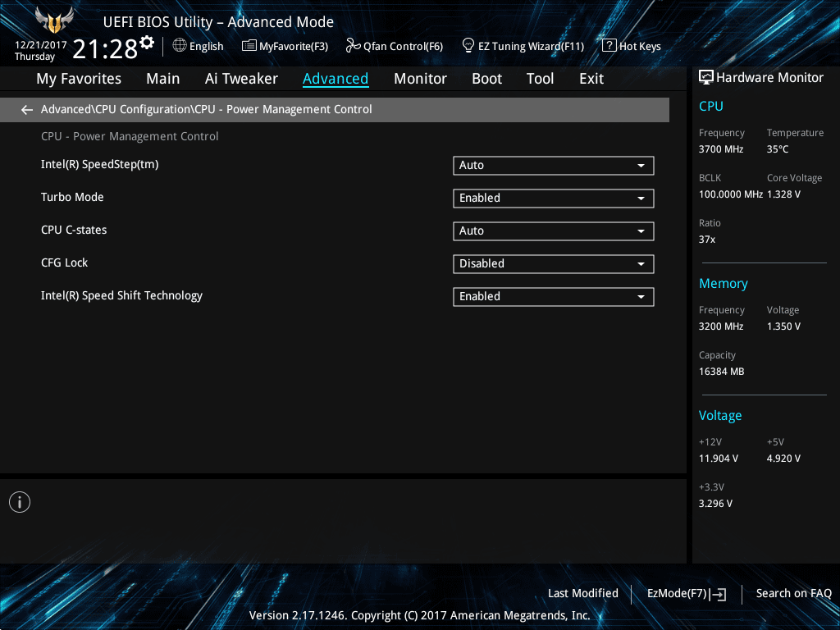
Task: Switch to the Exit tab
Action: click(591, 79)
